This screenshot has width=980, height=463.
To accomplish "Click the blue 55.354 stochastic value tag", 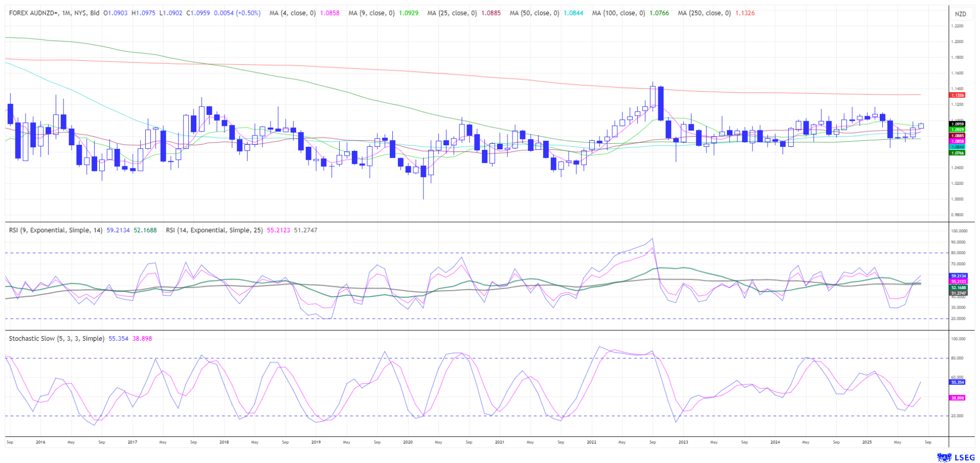I will point(957,382).
